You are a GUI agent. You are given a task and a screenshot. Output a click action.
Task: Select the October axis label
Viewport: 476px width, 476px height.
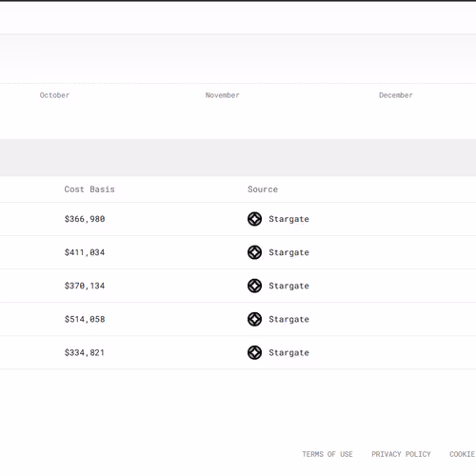coord(54,95)
